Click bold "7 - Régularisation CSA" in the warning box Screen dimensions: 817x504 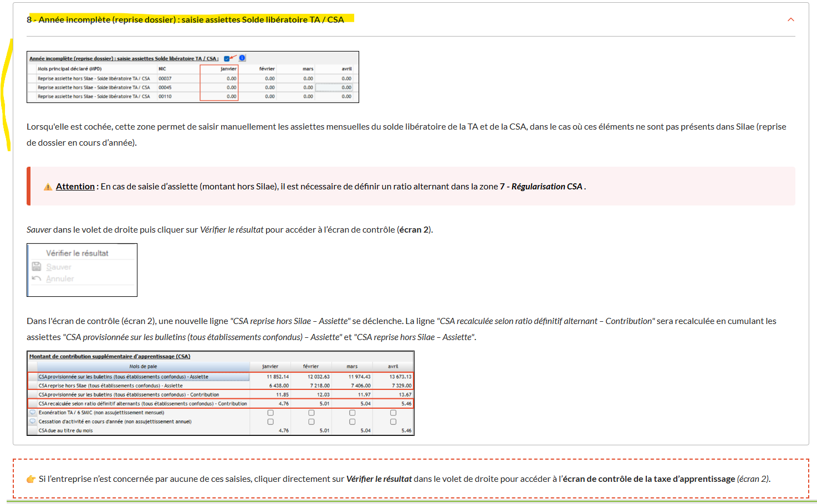tap(541, 187)
